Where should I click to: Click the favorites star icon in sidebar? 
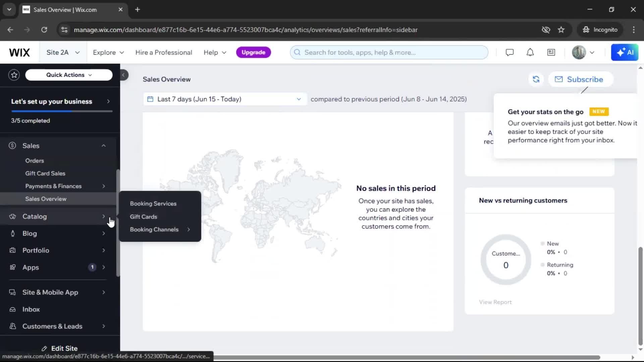(14, 75)
